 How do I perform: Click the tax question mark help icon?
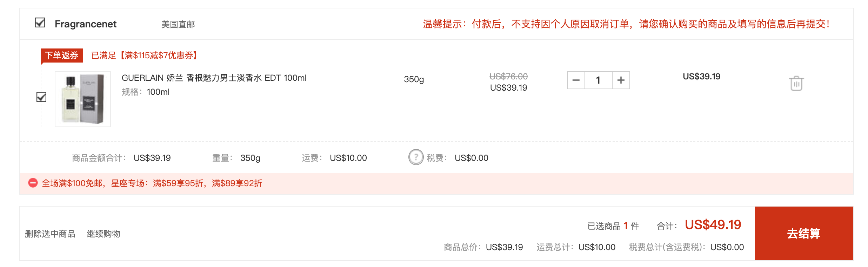(416, 157)
